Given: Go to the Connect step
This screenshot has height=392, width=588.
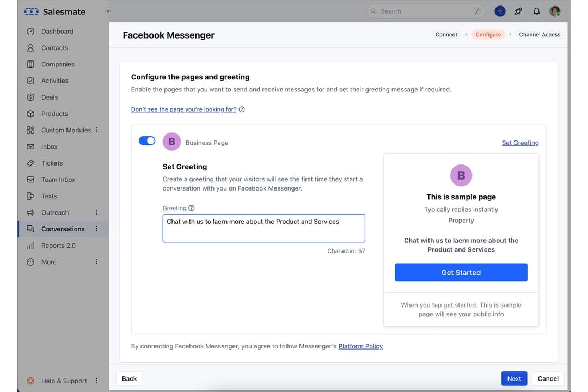Looking at the screenshot, I should coord(446,34).
